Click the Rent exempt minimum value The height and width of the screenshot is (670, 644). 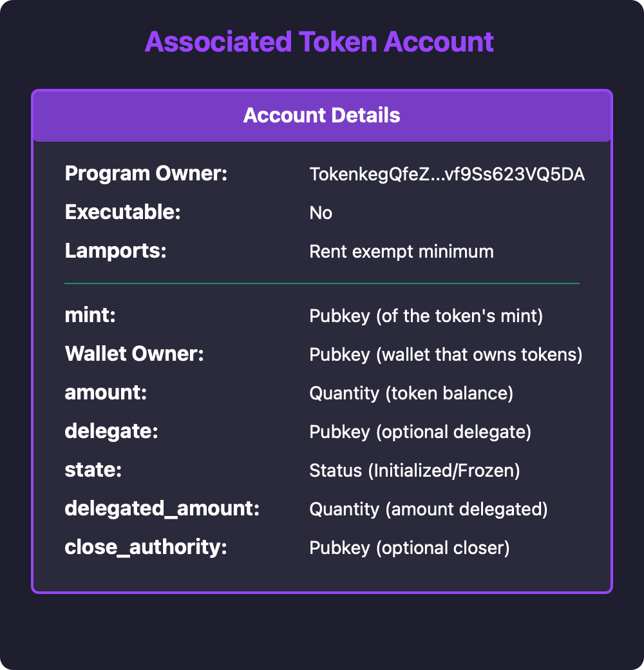coord(401,252)
